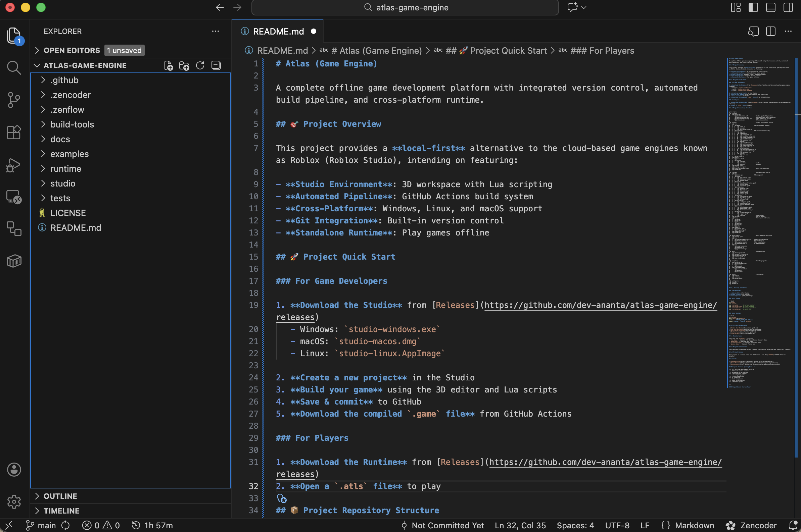Open the Extensions view

tap(13, 132)
